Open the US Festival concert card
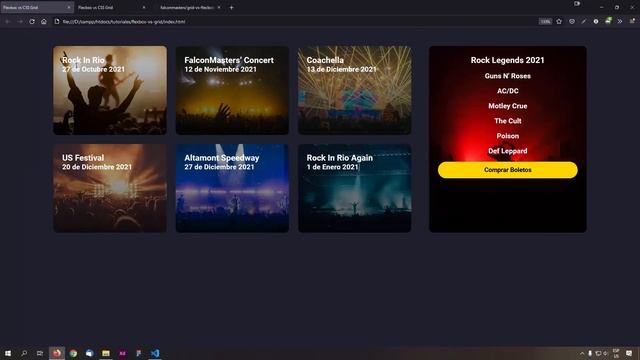The height and width of the screenshot is (360, 640). click(110, 188)
